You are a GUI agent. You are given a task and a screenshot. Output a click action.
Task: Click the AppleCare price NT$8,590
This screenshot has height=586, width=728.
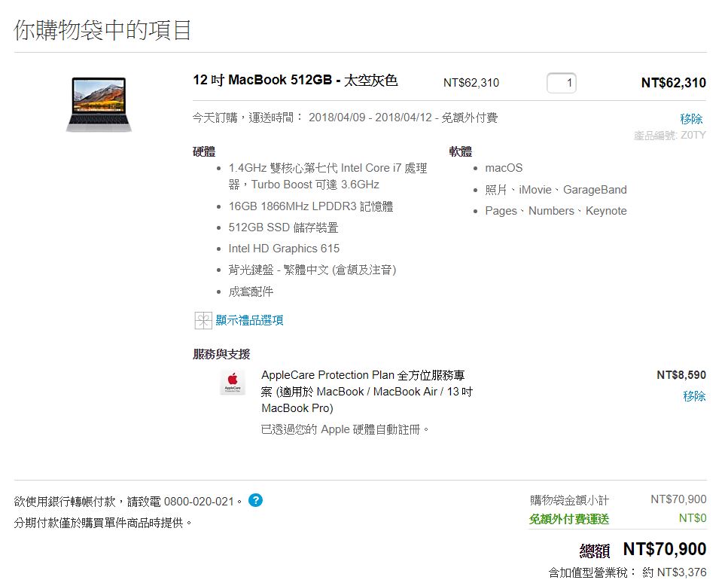click(x=681, y=375)
